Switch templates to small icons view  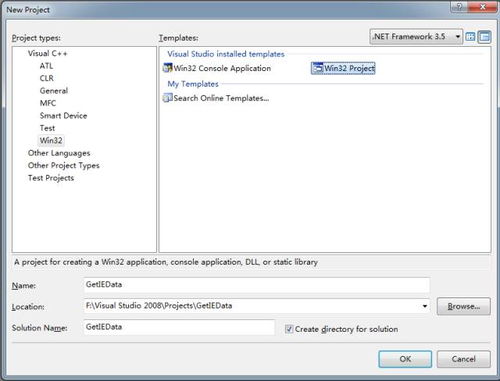click(484, 37)
